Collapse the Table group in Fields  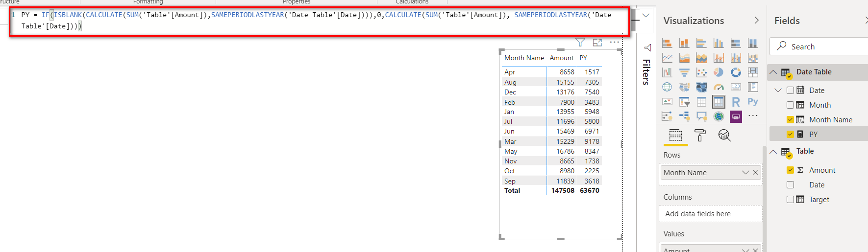773,152
